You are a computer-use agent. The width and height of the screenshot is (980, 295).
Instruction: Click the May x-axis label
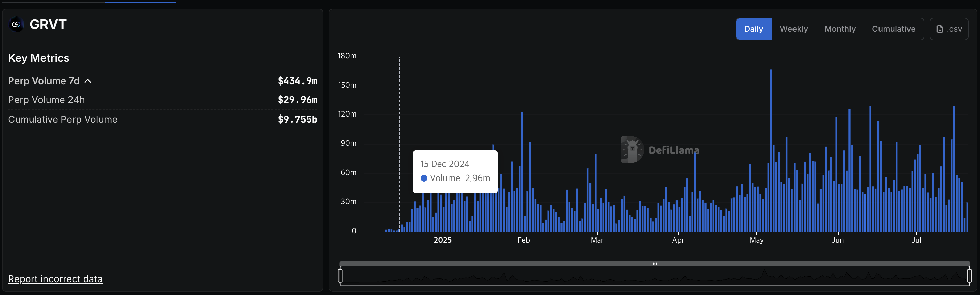pyautogui.click(x=757, y=240)
